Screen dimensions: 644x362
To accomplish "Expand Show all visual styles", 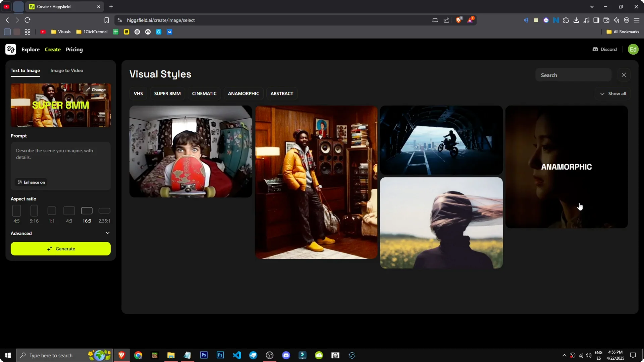I will coord(613,94).
